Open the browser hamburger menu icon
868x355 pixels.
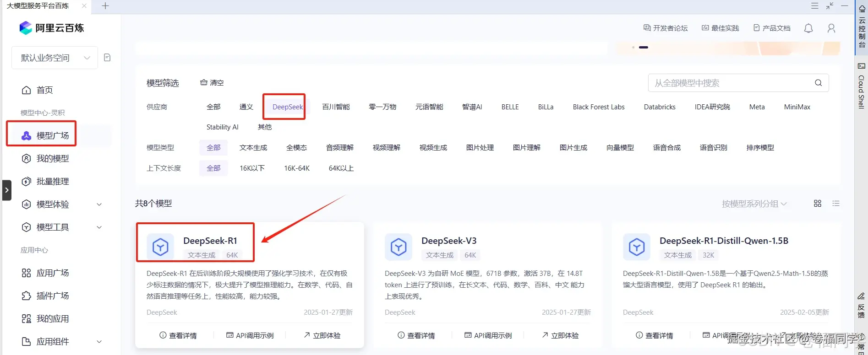[x=815, y=6]
